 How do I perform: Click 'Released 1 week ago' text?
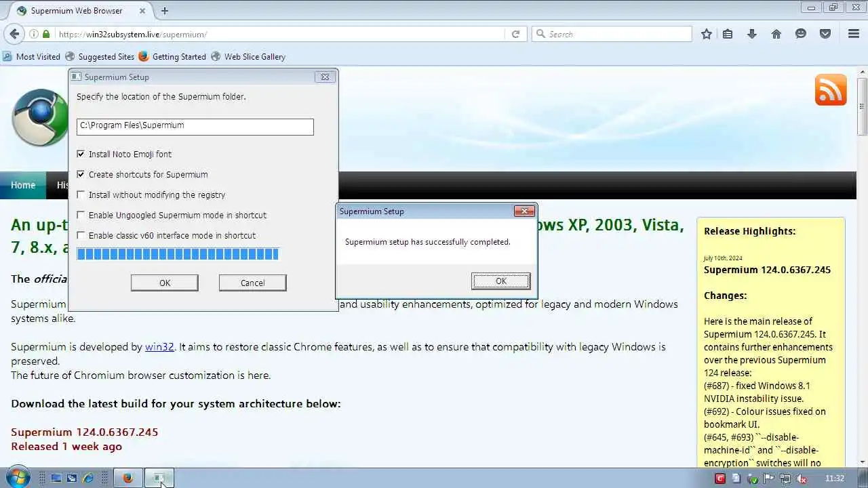tap(66, 446)
